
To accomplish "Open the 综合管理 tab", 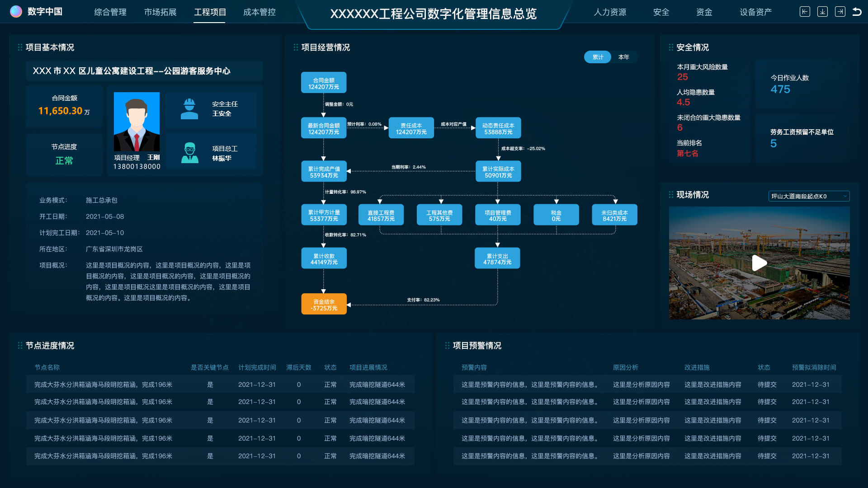I will (110, 12).
